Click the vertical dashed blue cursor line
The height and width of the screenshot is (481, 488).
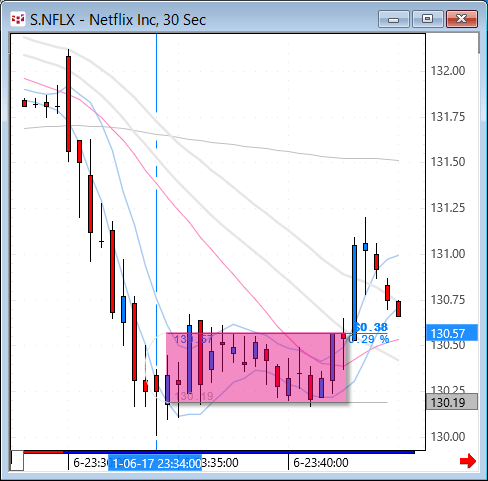coord(156,242)
